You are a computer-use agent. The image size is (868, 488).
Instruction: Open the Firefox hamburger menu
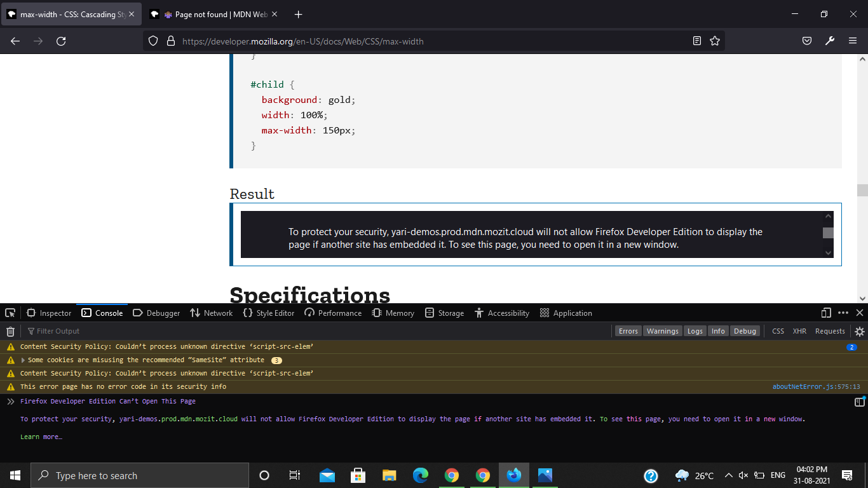pyautogui.click(x=853, y=41)
